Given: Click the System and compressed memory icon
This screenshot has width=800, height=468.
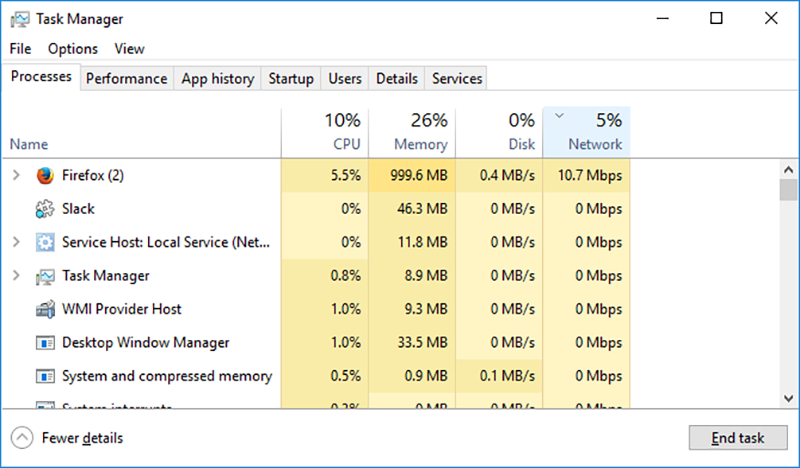Looking at the screenshot, I should tap(45, 376).
